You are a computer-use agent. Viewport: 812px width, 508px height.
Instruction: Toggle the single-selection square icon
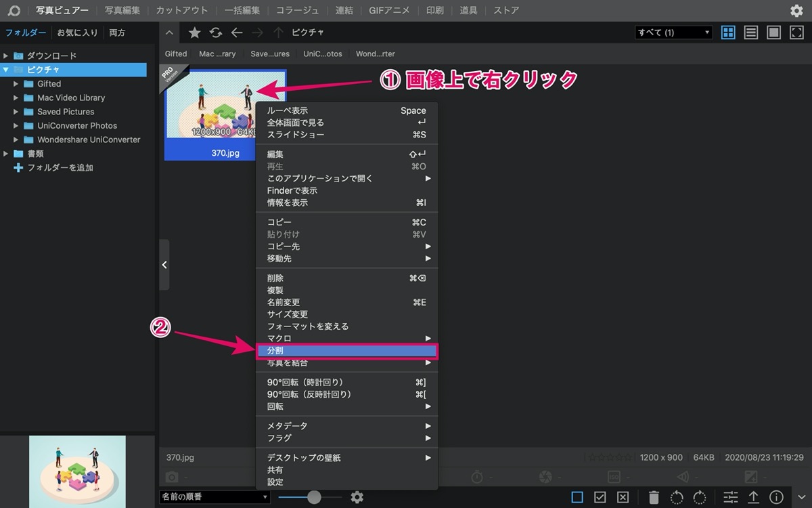click(x=577, y=497)
